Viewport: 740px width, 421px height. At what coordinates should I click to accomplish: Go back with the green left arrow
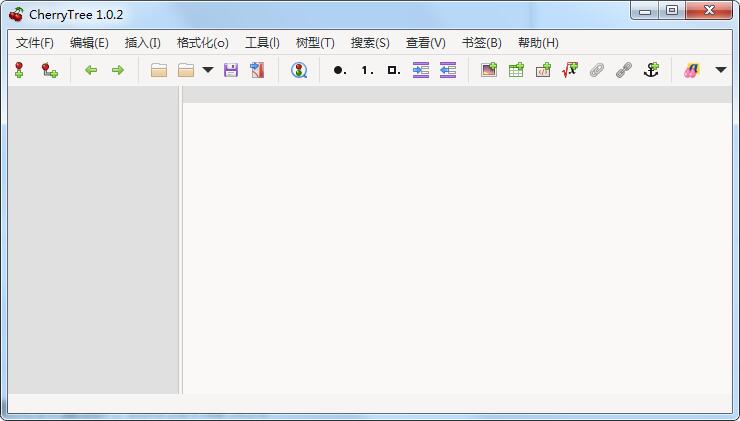tap(91, 70)
